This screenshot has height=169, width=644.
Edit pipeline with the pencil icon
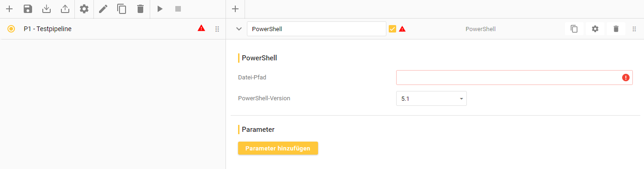pos(103,9)
